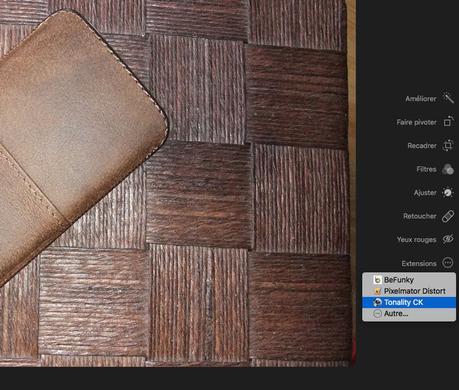Click the Faire pivoter rotate icon
This screenshot has height=390, width=459.
pyautogui.click(x=448, y=121)
